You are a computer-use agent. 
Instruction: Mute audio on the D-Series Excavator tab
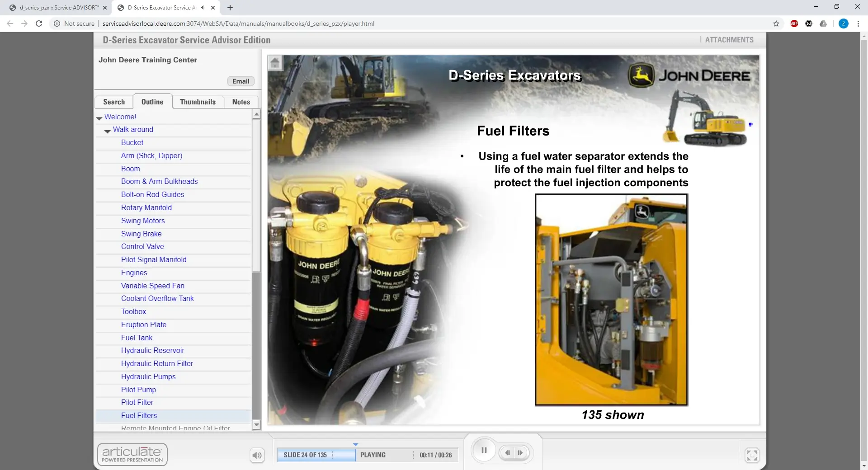click(x=203, y=8)
